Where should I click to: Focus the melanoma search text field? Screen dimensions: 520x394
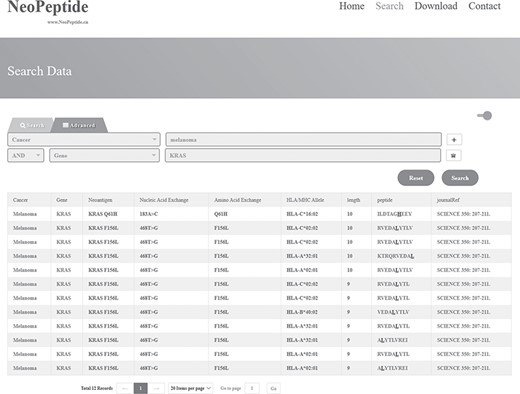(303, 140)
